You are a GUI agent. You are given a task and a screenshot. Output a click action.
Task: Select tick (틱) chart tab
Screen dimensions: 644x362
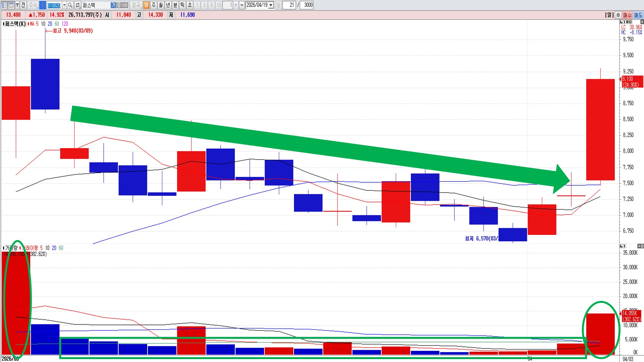point(182,5)
